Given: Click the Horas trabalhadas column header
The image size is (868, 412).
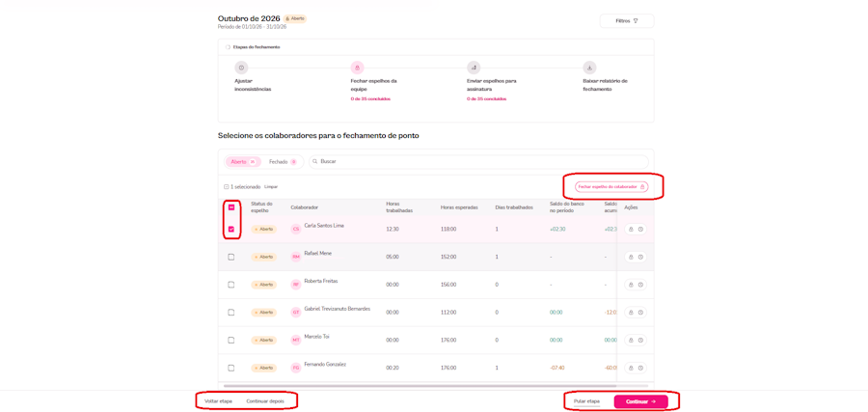Looking at the screenshot, I should (x=399, y=207).
